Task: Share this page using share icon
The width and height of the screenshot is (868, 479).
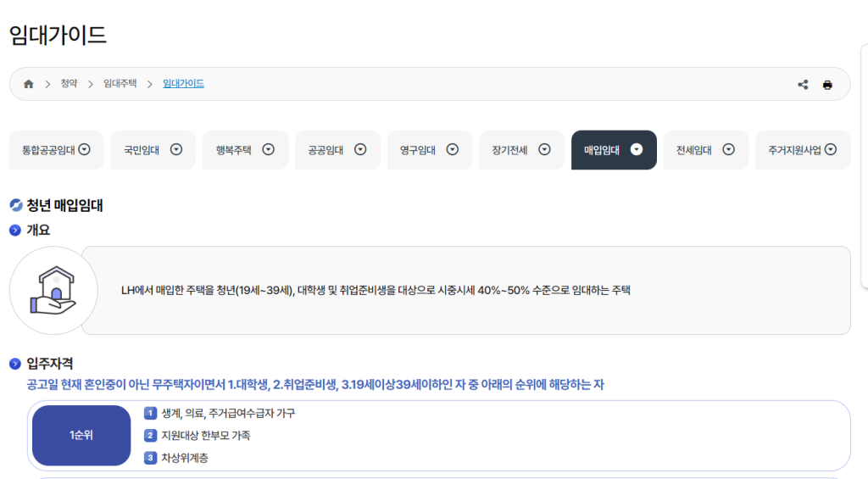Action: [803, 85]
